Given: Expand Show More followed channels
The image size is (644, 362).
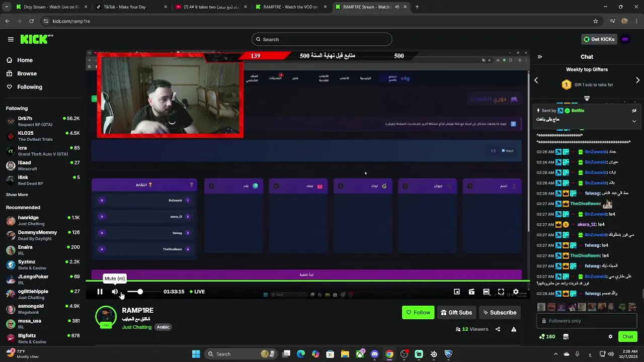Looking at the screenshot, I should [x=17, y=195].
